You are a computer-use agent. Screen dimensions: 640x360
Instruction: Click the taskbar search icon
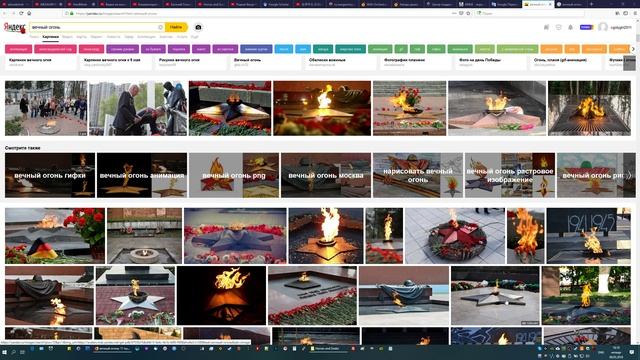[13, 351]
